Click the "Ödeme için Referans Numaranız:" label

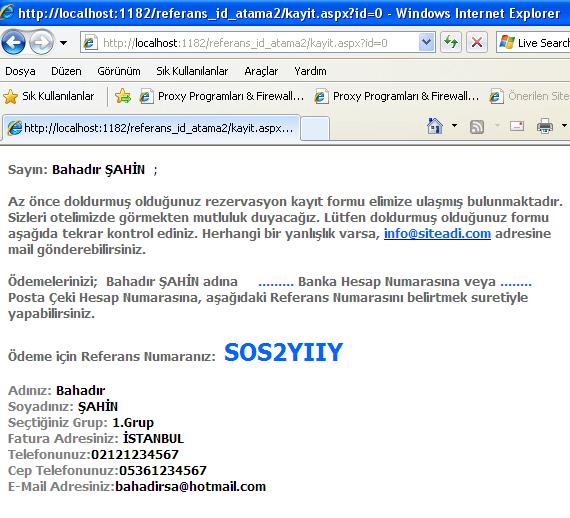click(112, 356)
